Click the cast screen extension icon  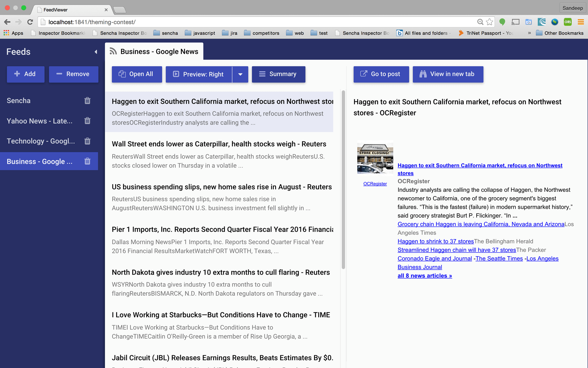tap(515, 22)
